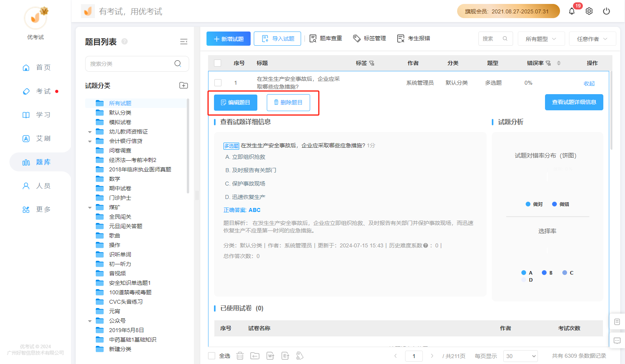This screenshot has width=625, height=364.
Task: Open the floating chat feedback icon
Action: click(617, 340)
